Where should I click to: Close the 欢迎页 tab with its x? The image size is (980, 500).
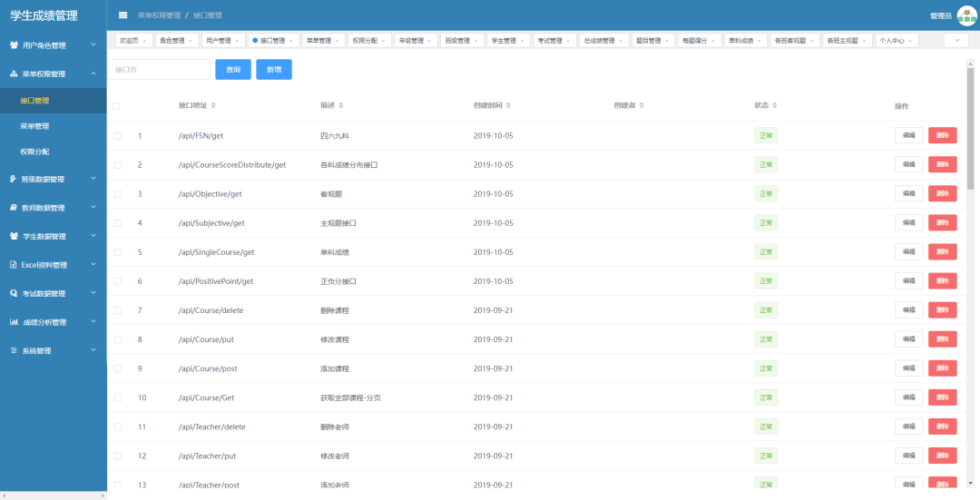coord(144,41)
